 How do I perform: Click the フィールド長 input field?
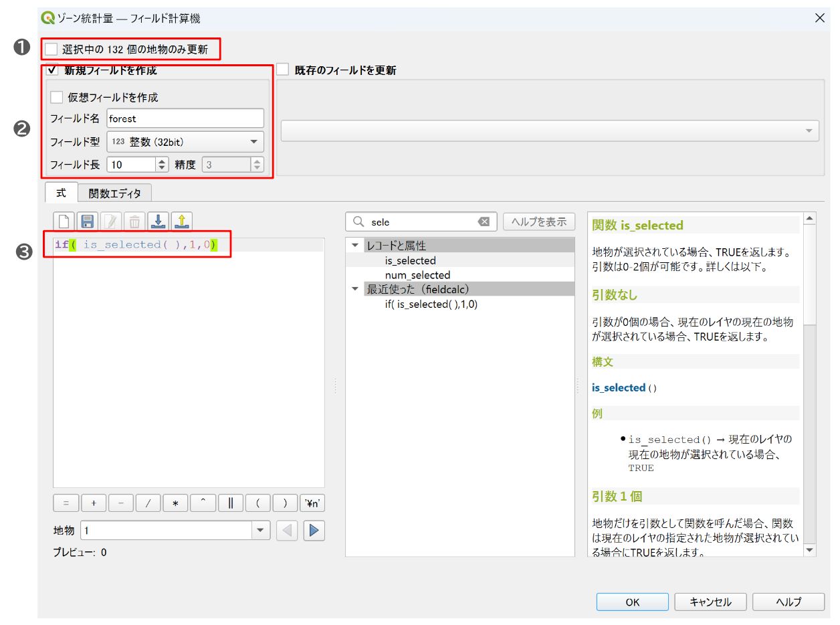point(132,164)
